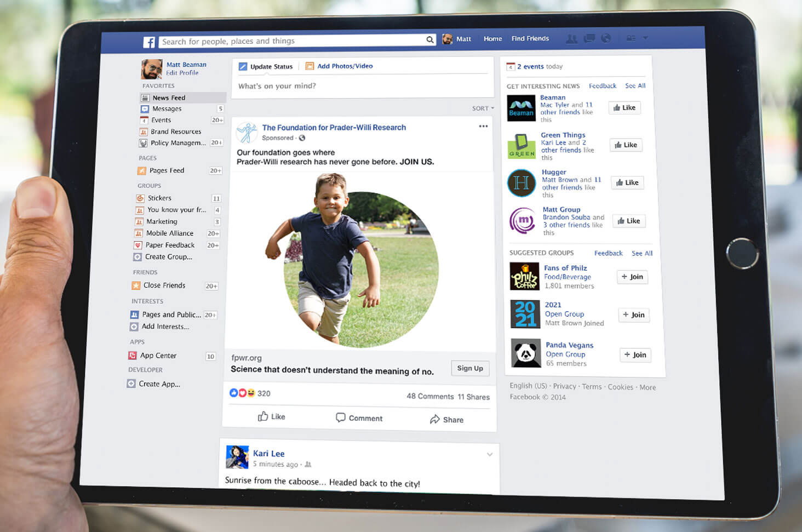Click Feedback link in Suggested Groups
This screenshot has height=532, width=802.
click(609, 253)
